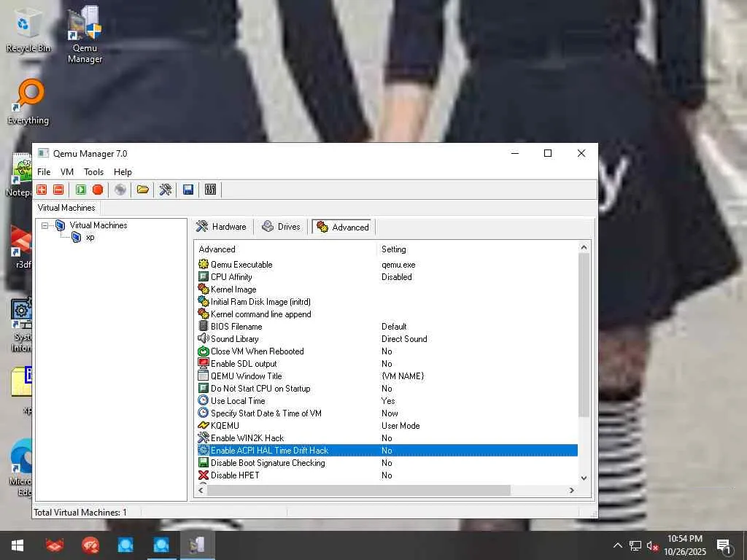Select the Virtual Machines panel tab
Screen dimensions: 747x560
(x=66, y=208)
